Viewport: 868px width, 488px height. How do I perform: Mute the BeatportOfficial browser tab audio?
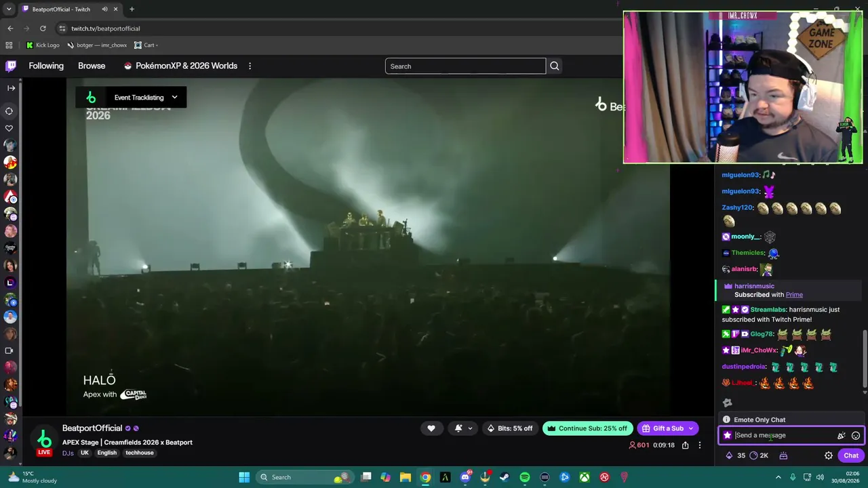(x=104, y=9)
